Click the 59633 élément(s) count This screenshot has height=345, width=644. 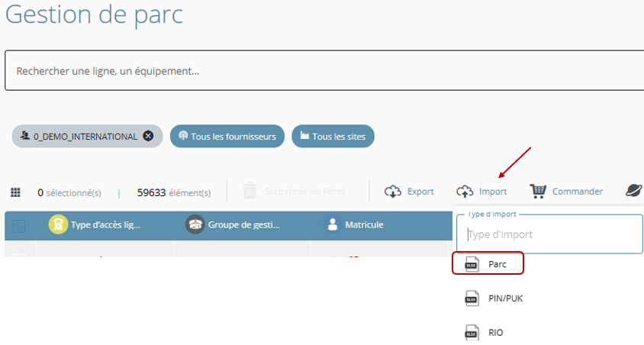point(174,192)
